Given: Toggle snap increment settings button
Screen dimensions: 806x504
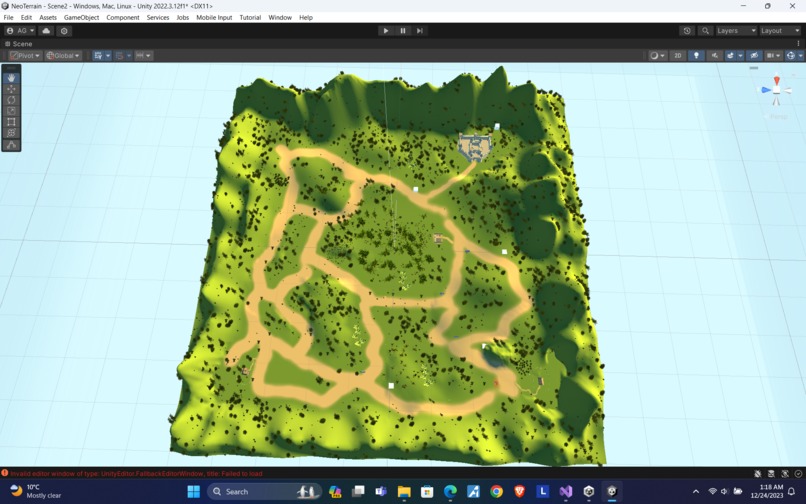Looking at the screenshot, I should tap(143, 56).
